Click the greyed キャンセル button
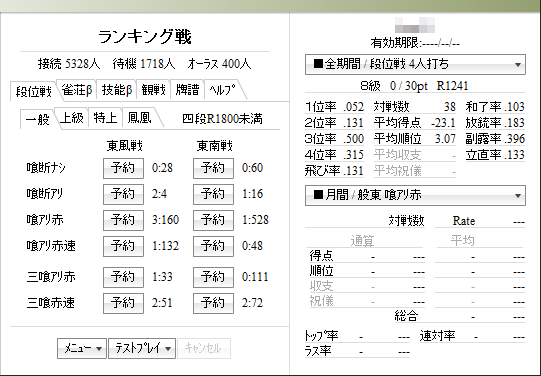The height and width of the screenshot is (376, 541). pos(204,348)
